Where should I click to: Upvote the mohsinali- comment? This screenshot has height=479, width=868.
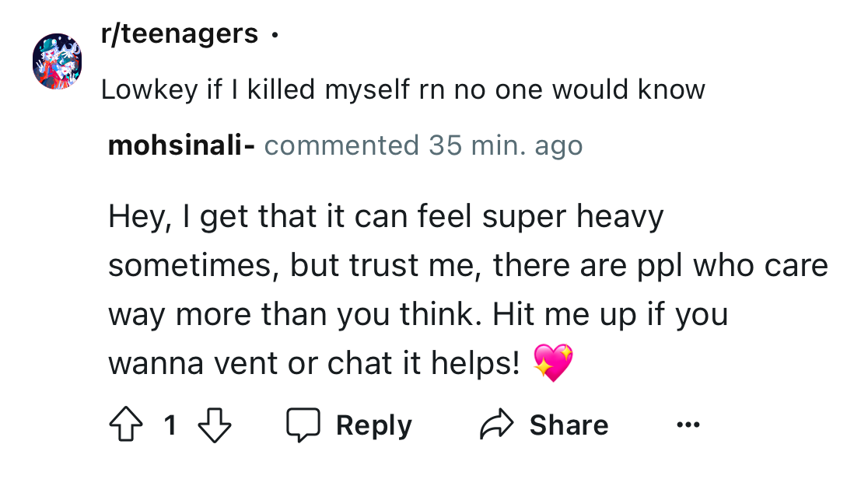tap(124, 425)
